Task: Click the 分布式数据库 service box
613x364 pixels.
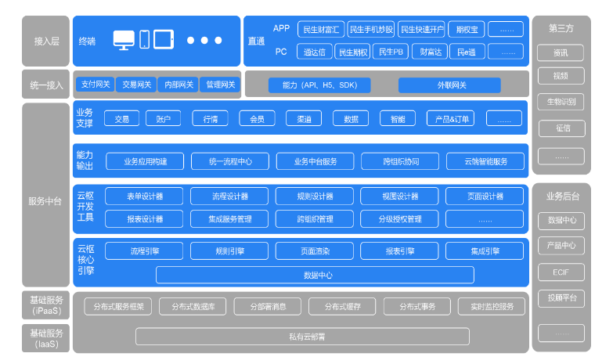Action: coord(199,307)
